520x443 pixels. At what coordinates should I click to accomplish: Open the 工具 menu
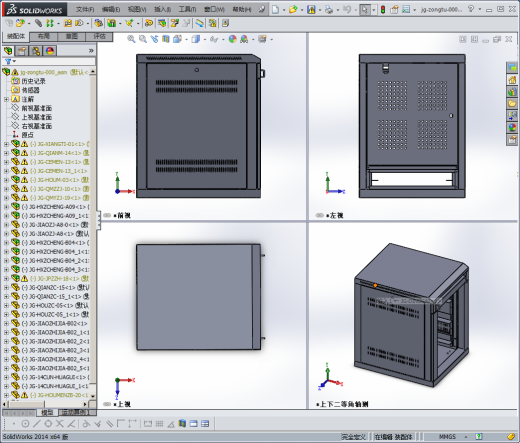coord(187,9)
